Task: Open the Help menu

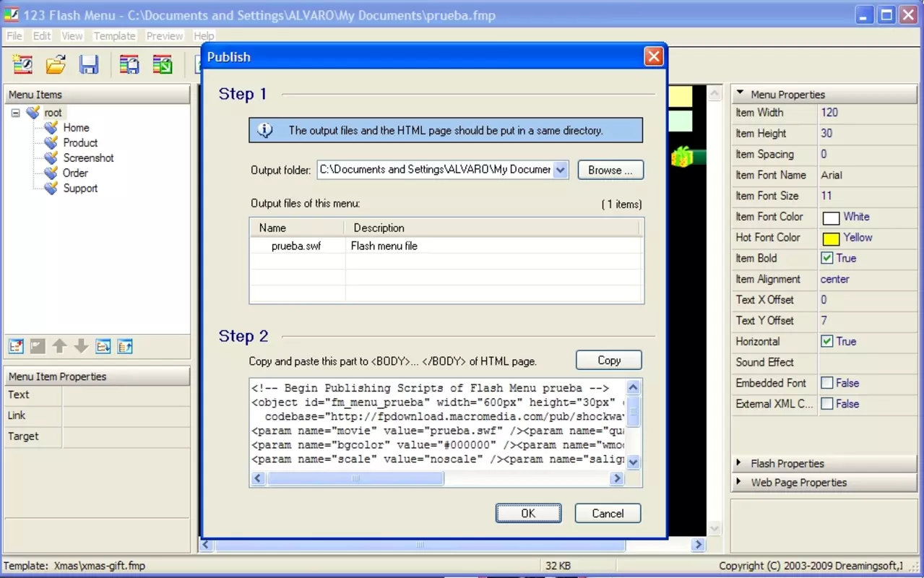Action: (204, 35)
